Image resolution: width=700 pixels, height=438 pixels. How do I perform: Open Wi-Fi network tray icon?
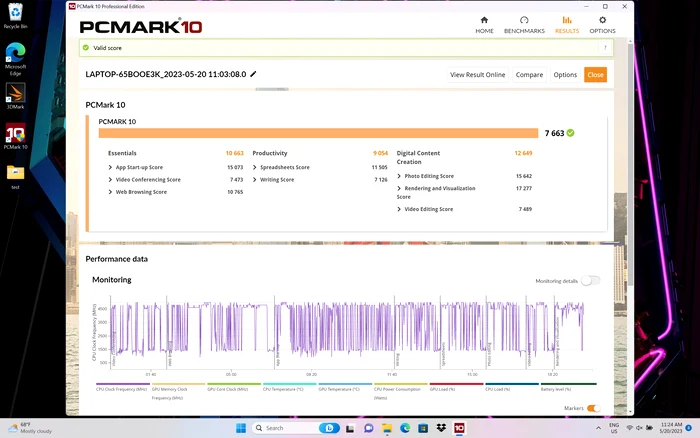tap(629, 428)
